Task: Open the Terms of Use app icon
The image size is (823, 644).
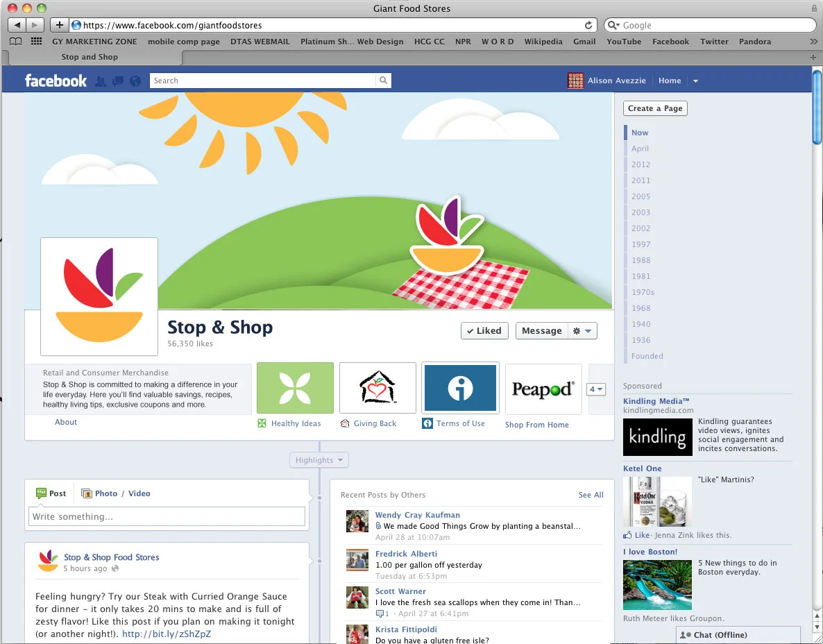Action: click(x=460, y=388)
